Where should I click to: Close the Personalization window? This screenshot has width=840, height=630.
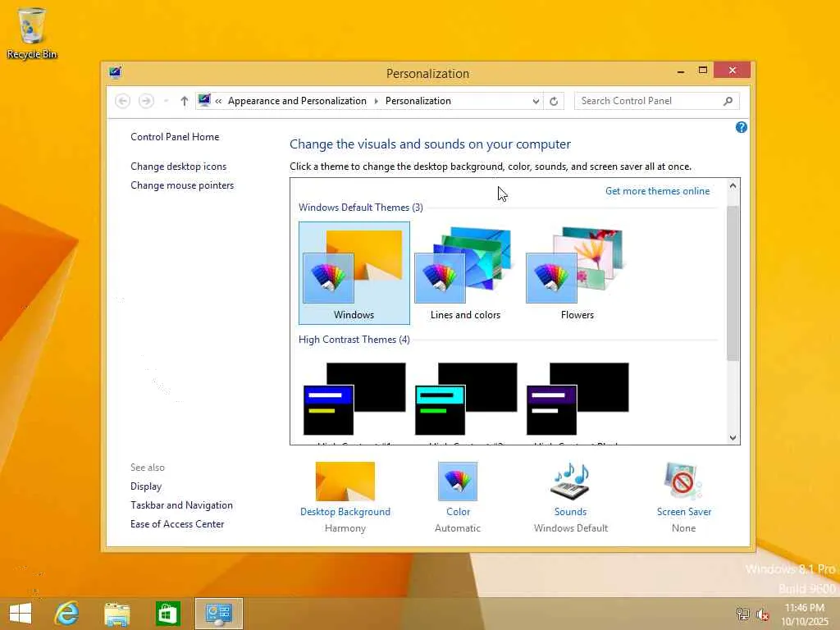click(x=732, y=71)
